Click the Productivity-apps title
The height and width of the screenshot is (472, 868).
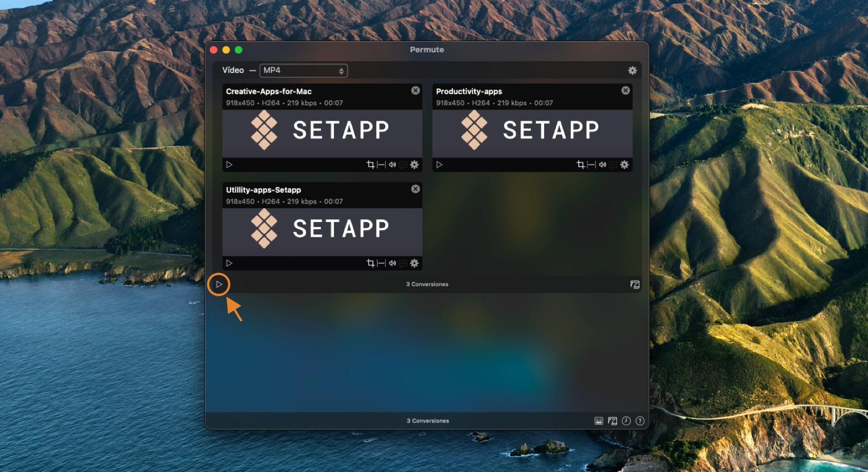coord(469,91)
